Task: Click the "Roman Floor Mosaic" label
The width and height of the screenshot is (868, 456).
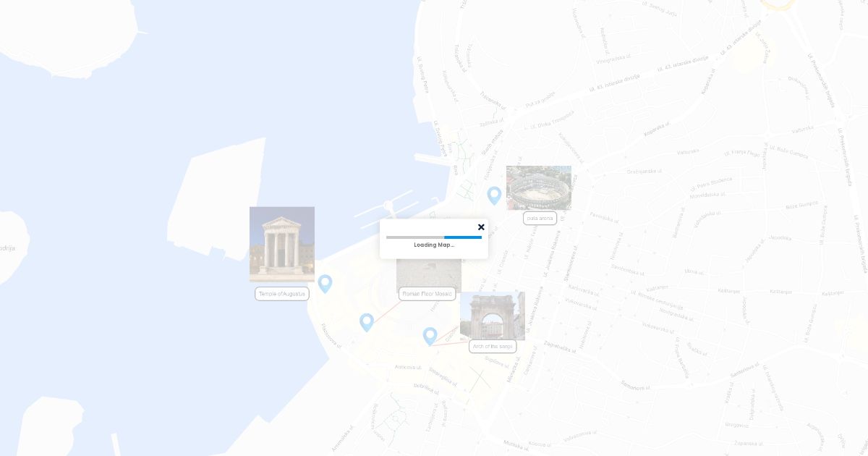Action: tap(427, 294)
